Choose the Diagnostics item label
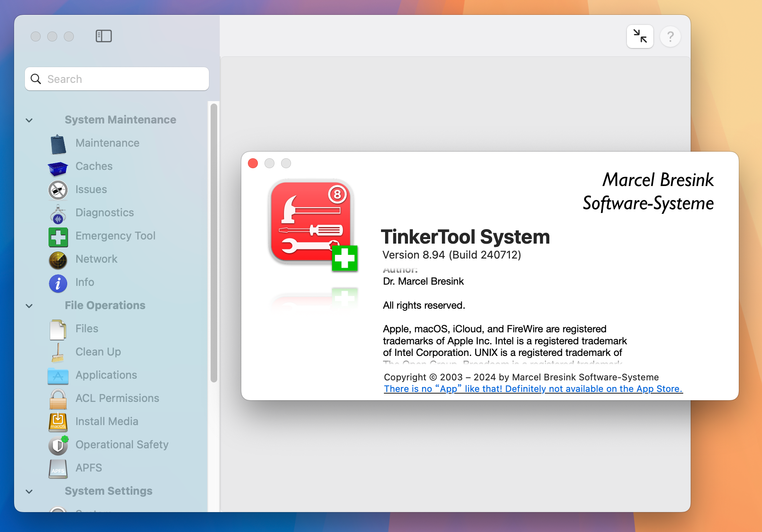Screen dimensions: 762x532 point(104,213)
